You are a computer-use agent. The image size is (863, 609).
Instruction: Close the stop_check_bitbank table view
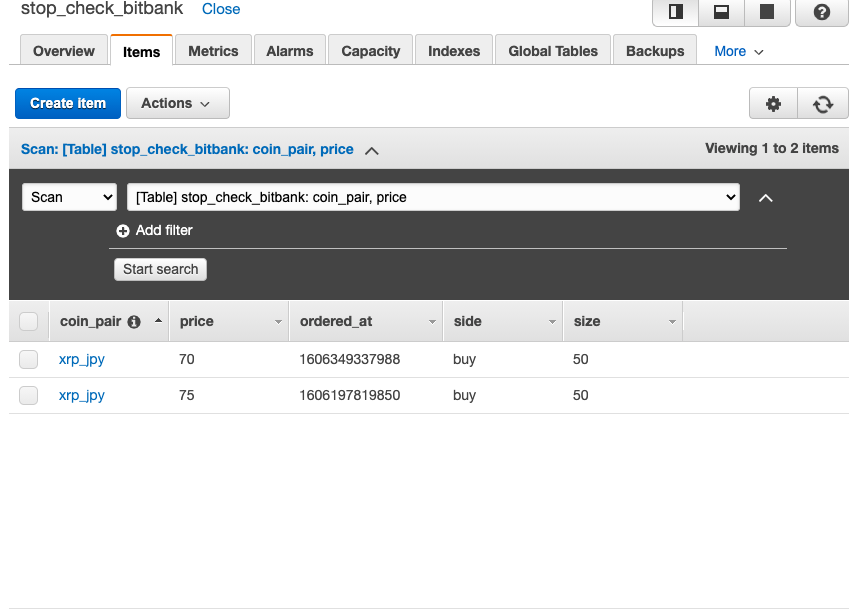221,9
